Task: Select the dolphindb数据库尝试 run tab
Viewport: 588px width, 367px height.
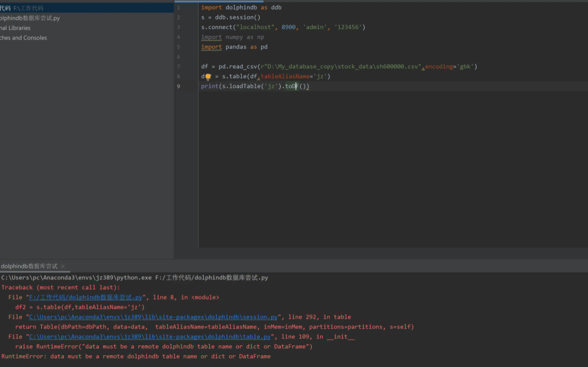Action: pos(29,266)
